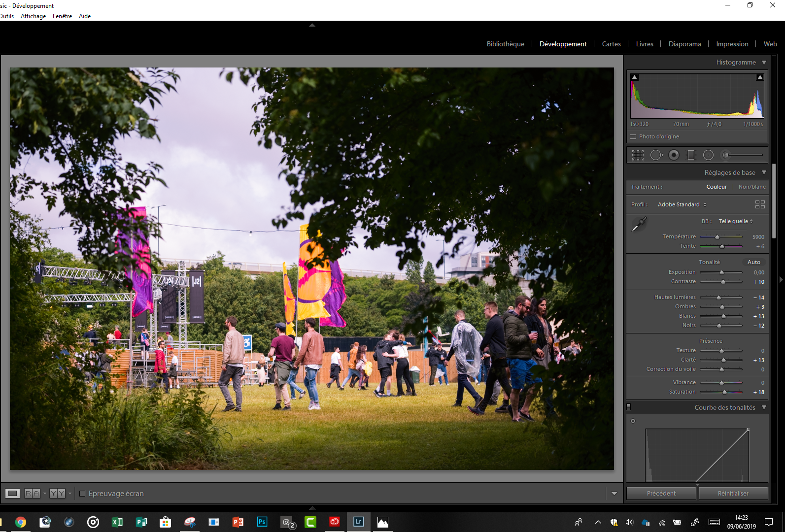785x532 pixels.
Task: Select the adjustment brush tool
Action: coord(742,155)
